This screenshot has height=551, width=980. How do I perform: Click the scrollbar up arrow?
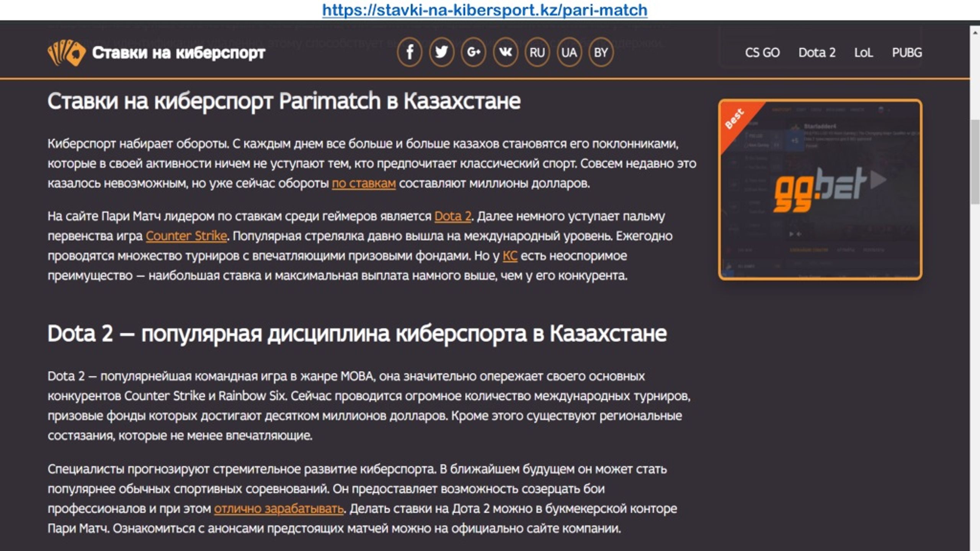pyautogui.click(x=975, y=33)
